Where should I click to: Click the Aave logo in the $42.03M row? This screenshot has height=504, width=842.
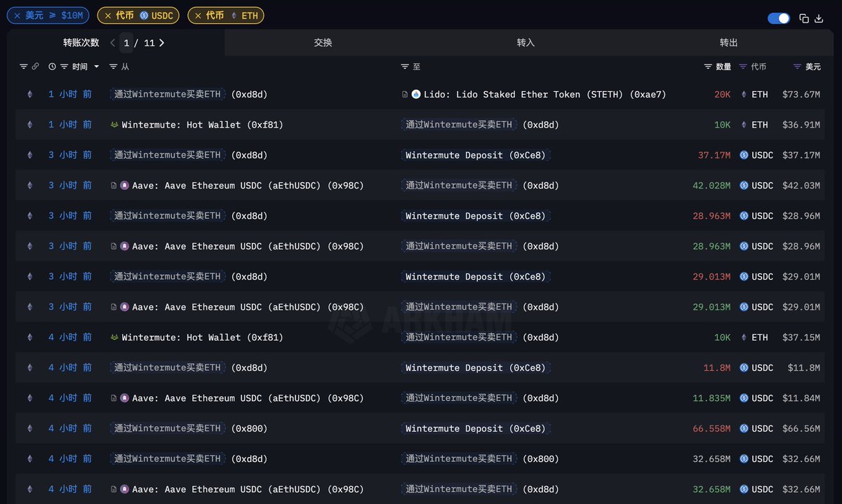[125, 186]
